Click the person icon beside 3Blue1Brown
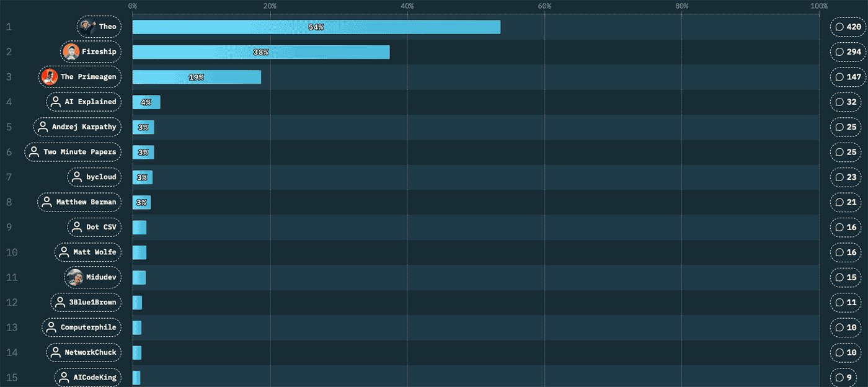 [x=60, y=302]
